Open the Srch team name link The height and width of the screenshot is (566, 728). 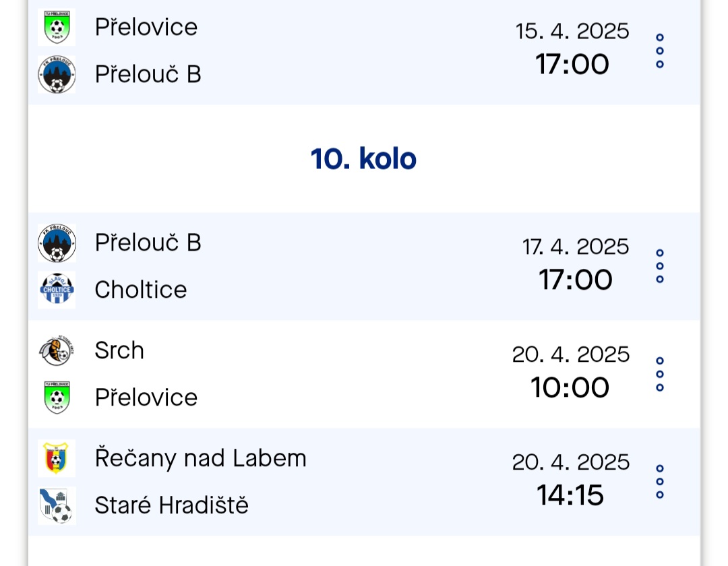[x=119, y=350]
